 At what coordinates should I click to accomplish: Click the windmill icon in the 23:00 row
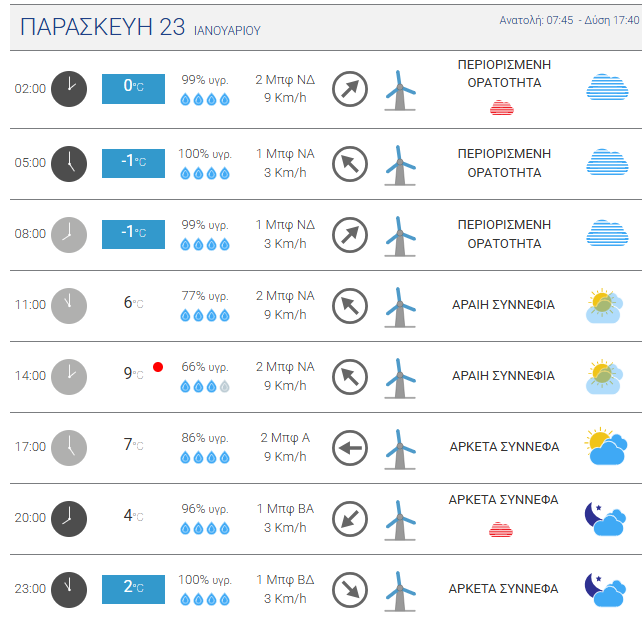[x=400, y=589]
